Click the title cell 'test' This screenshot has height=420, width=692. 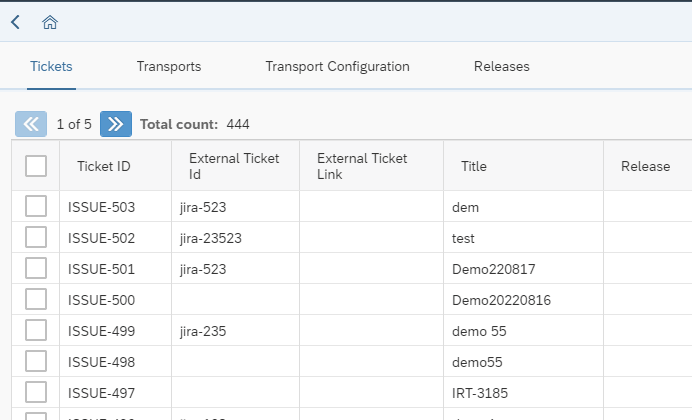click(463, 238)
